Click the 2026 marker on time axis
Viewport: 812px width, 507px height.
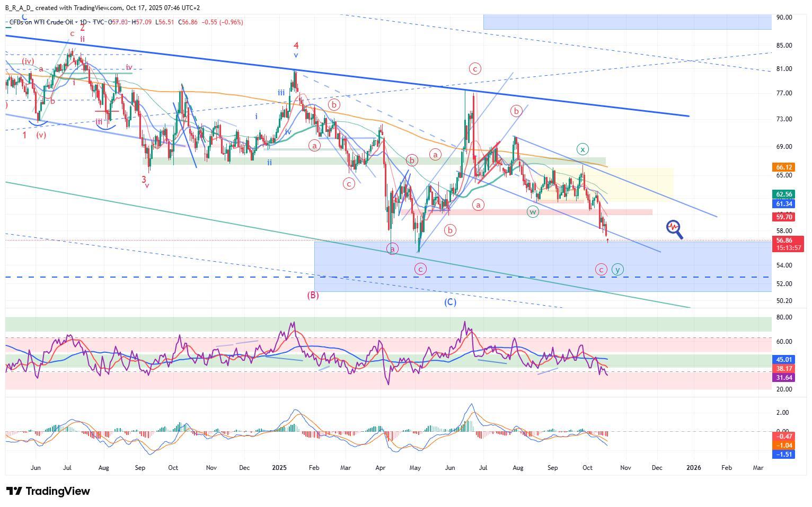coord(693,468)
